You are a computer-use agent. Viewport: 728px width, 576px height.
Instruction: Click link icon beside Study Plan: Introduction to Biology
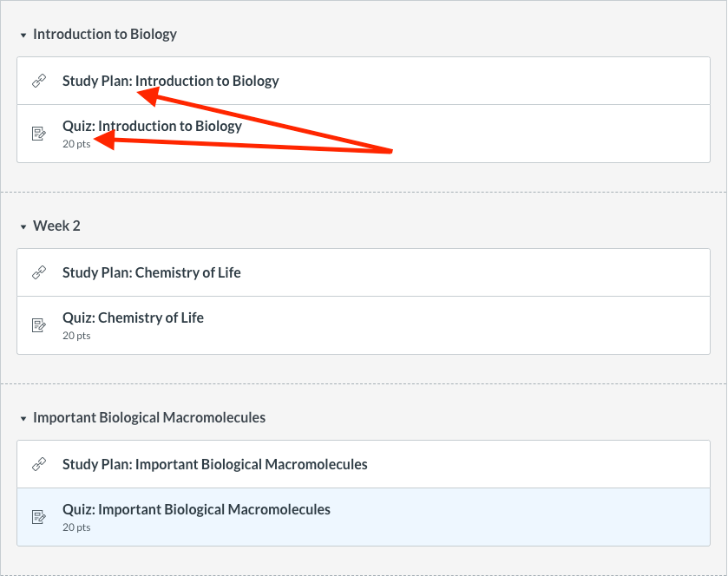[x=38, y=82]
